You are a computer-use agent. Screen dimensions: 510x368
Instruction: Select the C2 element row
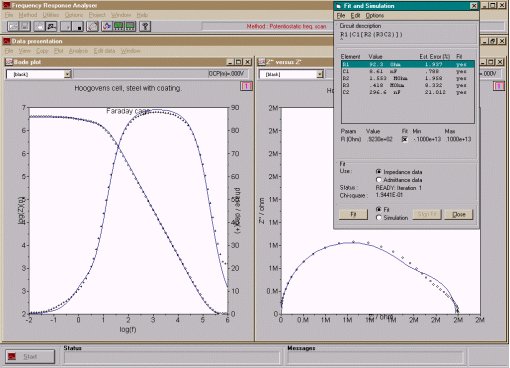pyautogui.click(x=407, y=92)
